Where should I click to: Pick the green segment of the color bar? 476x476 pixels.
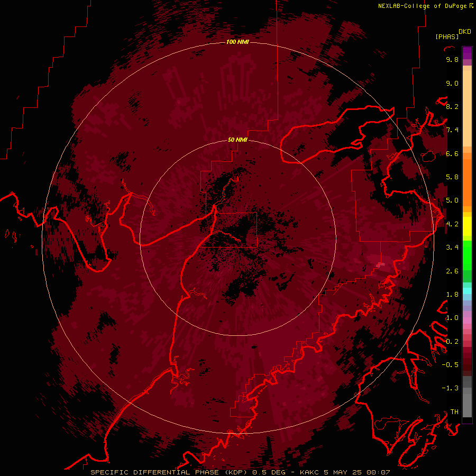(x=467, y=255)
